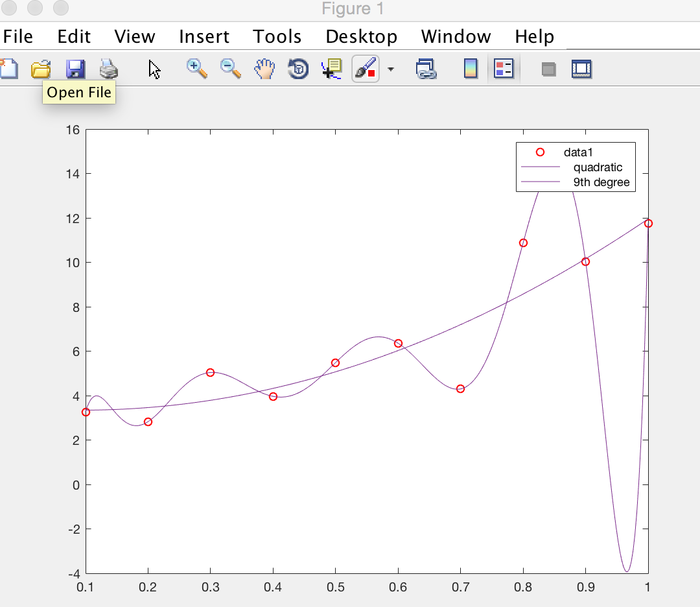This screenshot has height=607, width=700.
Task: Open the Link Plot tool
Action: 427,69
